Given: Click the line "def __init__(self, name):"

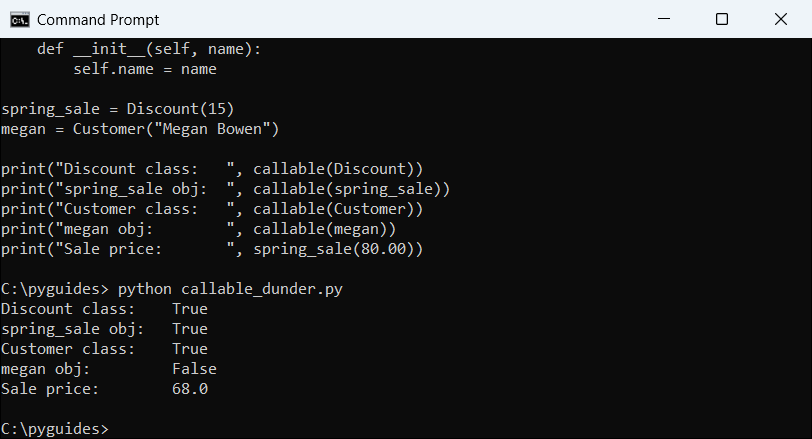Looking at the screenshot, I should coord(149,49).
